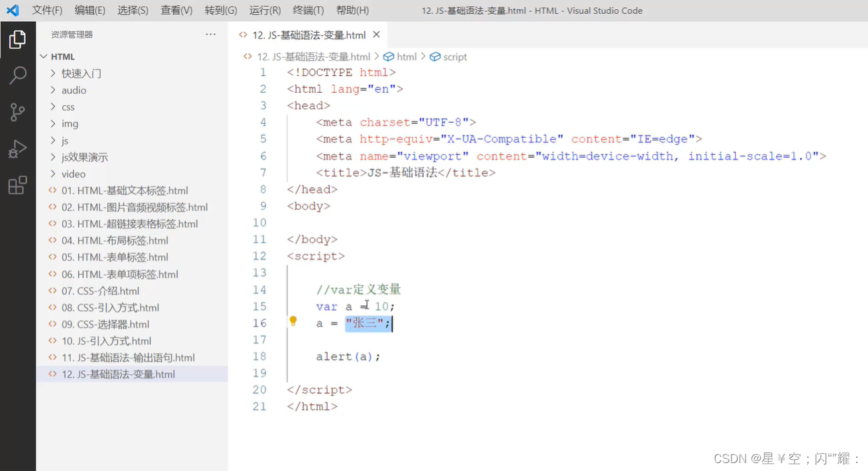
Task: Open the Explorer view icon
Action: tap(18, 39)
